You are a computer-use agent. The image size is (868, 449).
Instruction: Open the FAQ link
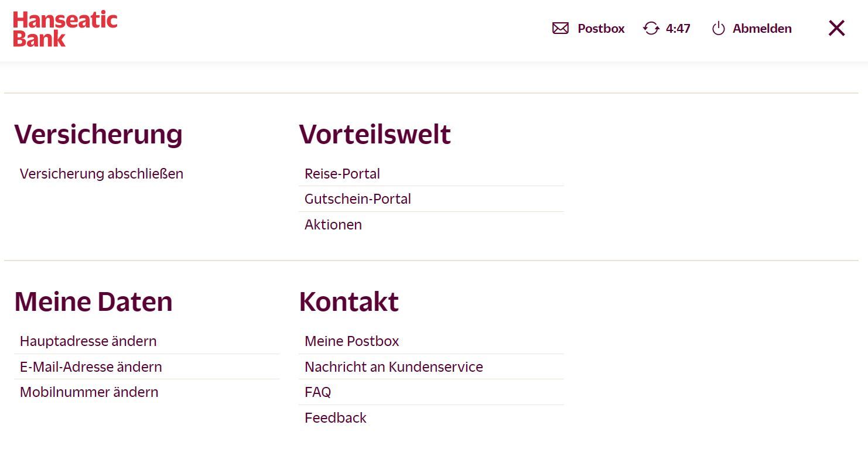tap(318, 392)
